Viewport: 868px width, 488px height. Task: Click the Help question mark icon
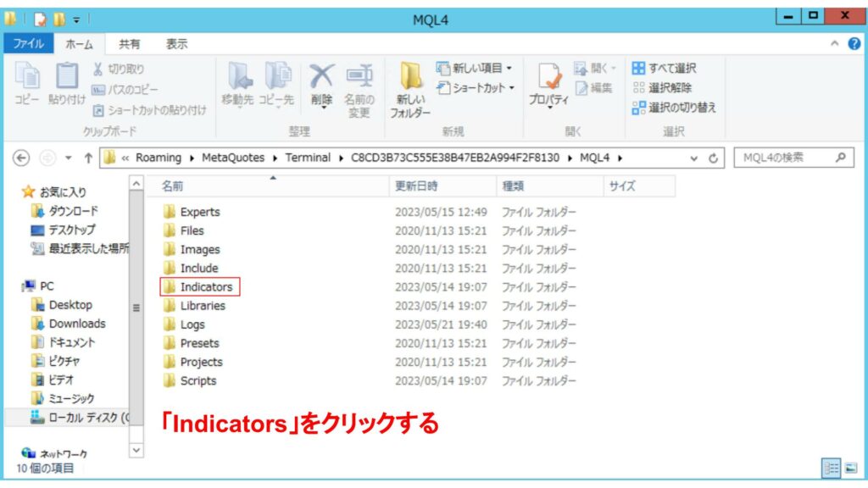[x=854, y=44]
